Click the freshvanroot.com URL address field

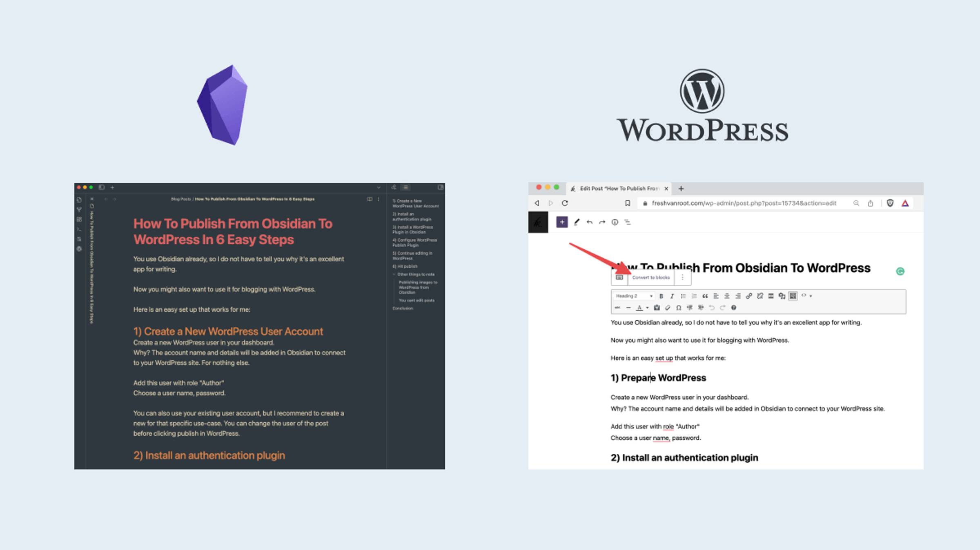pyautogui.click(x=744, y=203)
